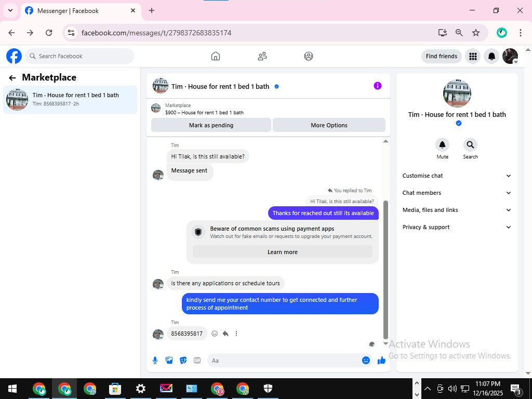Open the $900 House for rent listing link
Image resolution: width=532 pixels, height=399 pixels.
coord(204,112)
